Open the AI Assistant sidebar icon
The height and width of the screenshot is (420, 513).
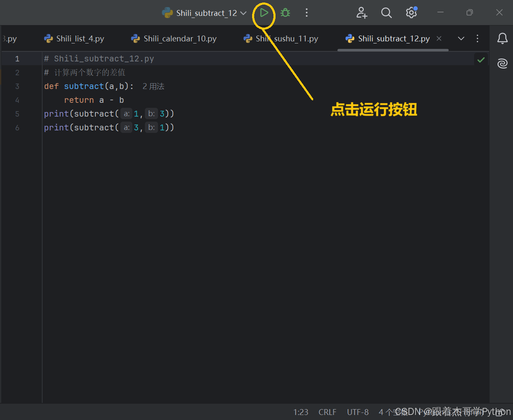[502, 64]
